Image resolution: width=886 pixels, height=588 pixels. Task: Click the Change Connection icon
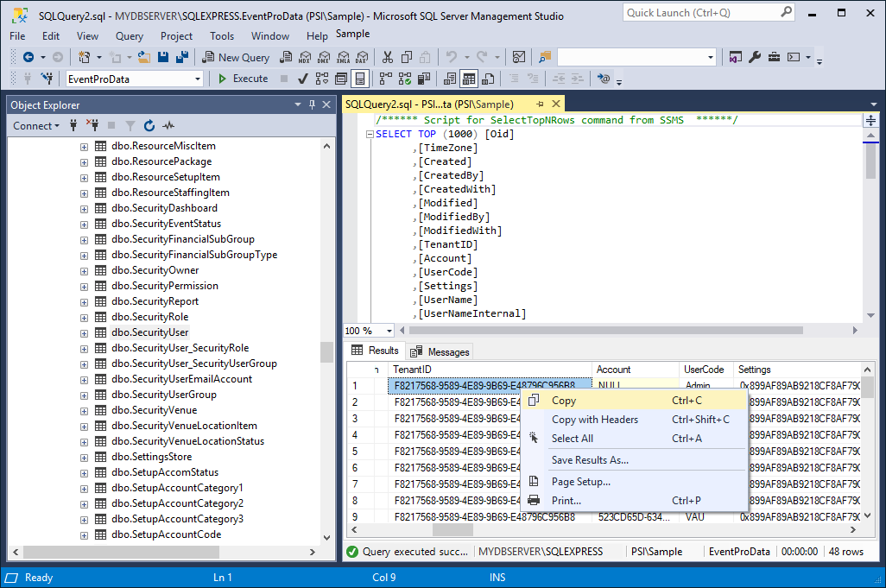pyautogui.click(x=47, y=79)
